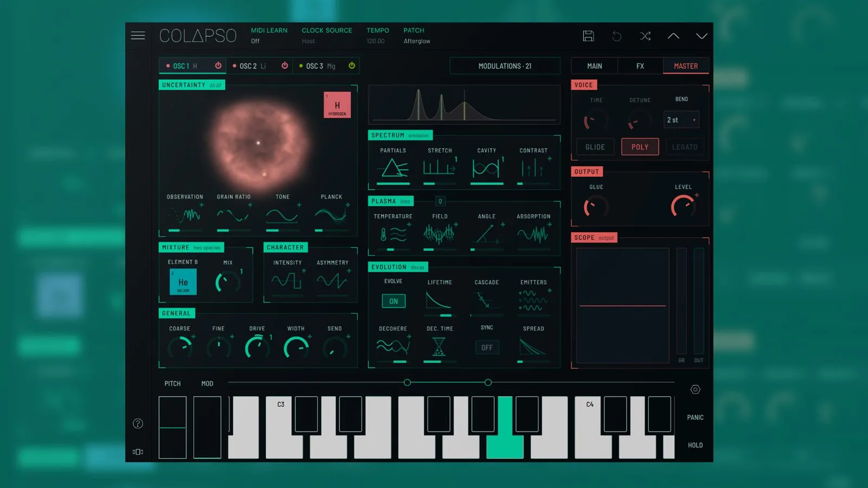Click the Helium Element B tile

[x=183, y=282]
